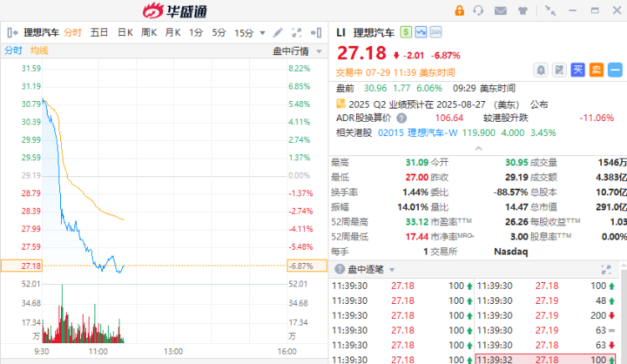Click the 52周最低 value 17.44
The width and height of the screenshot is (627, 364).
click(x=416, y=236)
